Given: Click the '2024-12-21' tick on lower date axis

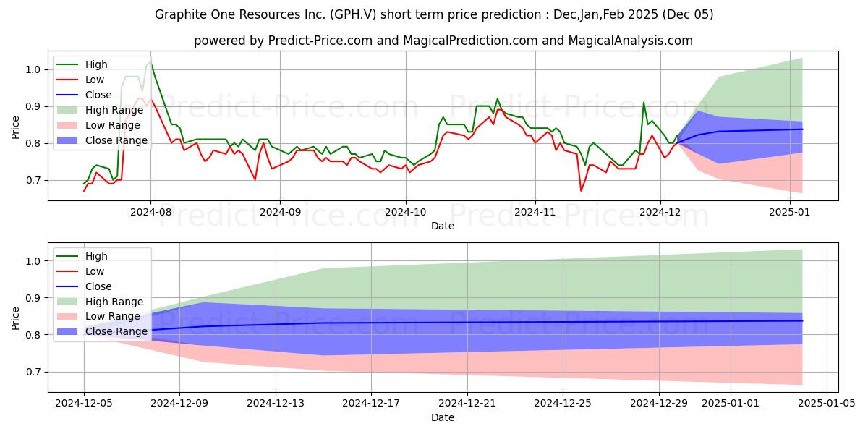Looking at the screenshot, I should tap(467, 405).
